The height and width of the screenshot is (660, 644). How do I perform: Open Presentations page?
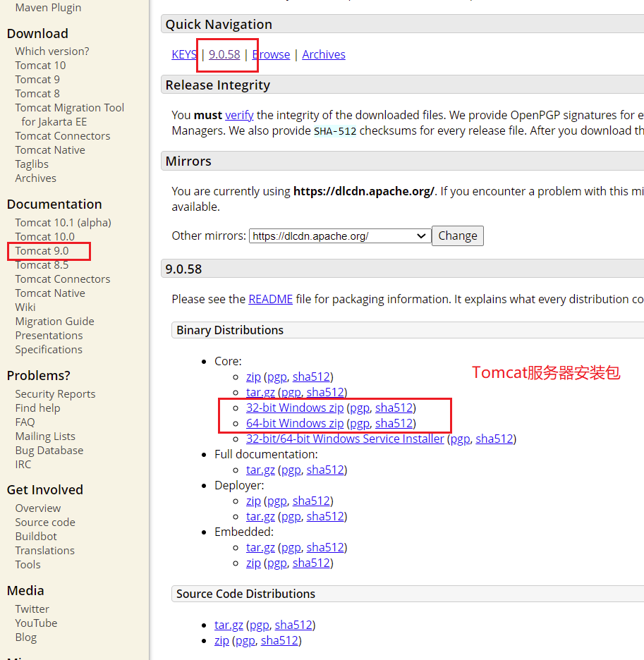49,336
